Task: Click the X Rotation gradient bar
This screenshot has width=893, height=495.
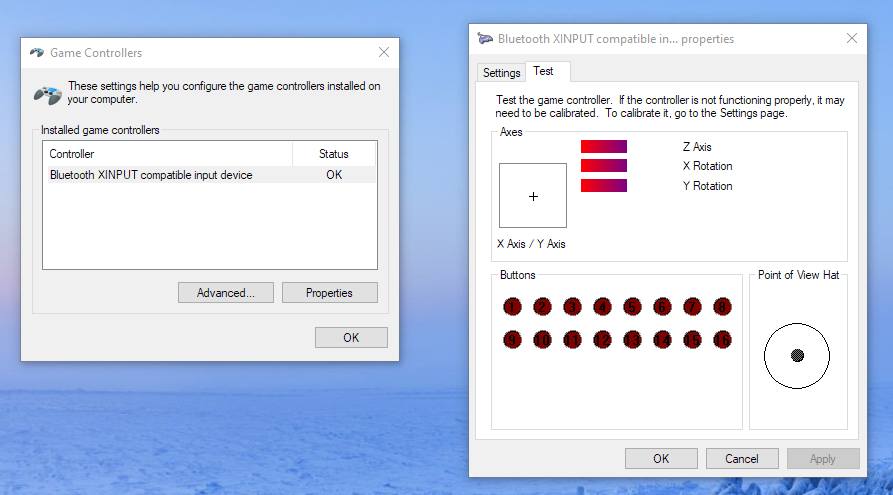Action: coord(604,166)
